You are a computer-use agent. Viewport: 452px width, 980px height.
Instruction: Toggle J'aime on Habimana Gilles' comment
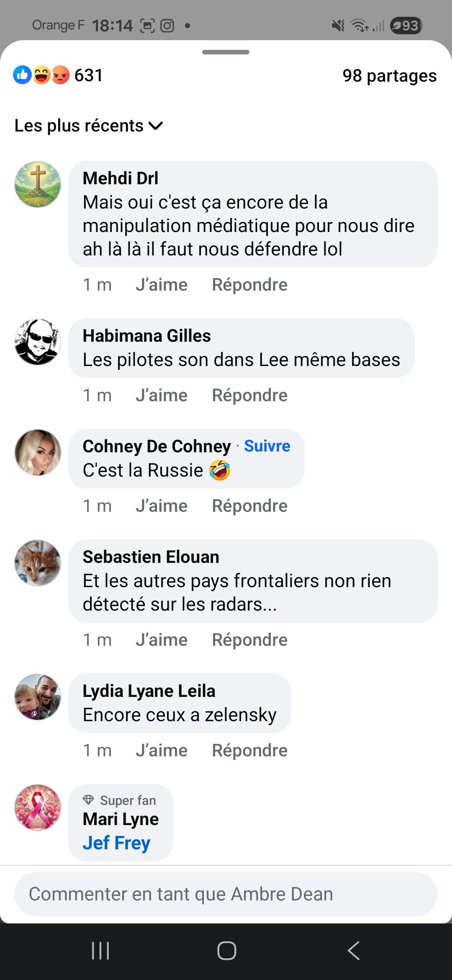[162, 395]
